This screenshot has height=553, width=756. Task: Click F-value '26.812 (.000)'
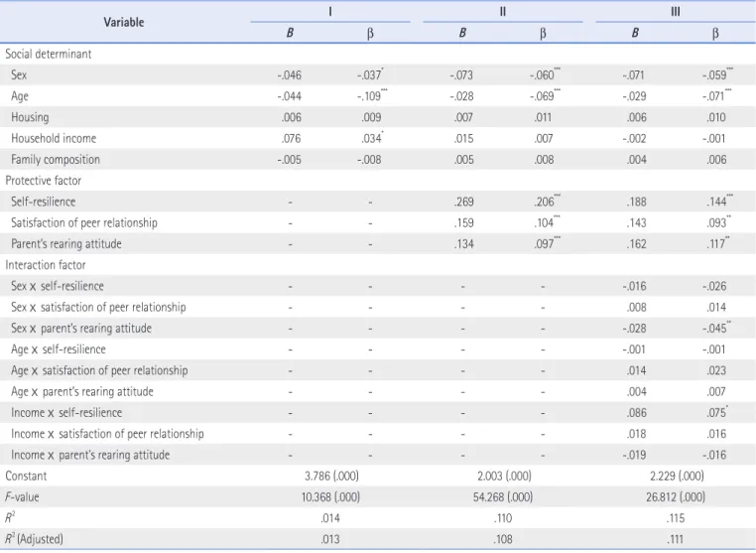click(676, 497)
